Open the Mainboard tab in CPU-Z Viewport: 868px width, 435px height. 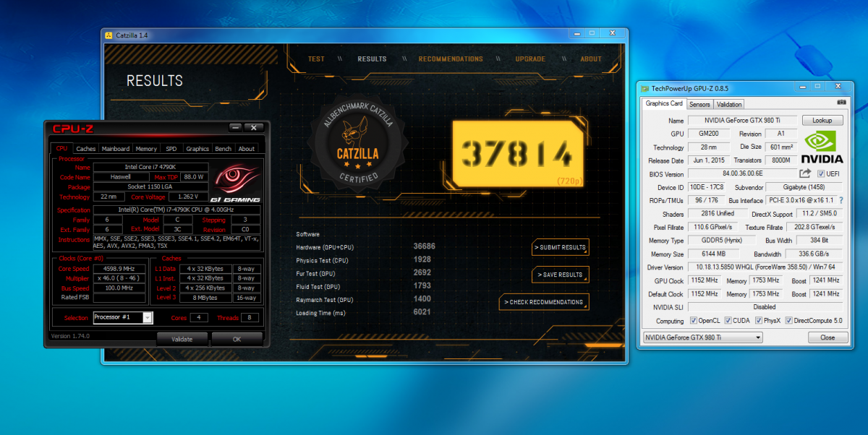[116, 149]
